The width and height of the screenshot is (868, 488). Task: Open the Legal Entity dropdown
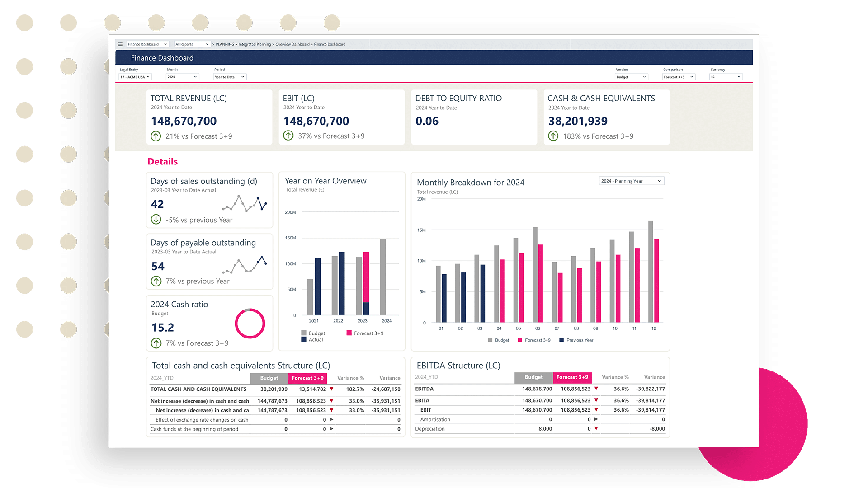135,77
